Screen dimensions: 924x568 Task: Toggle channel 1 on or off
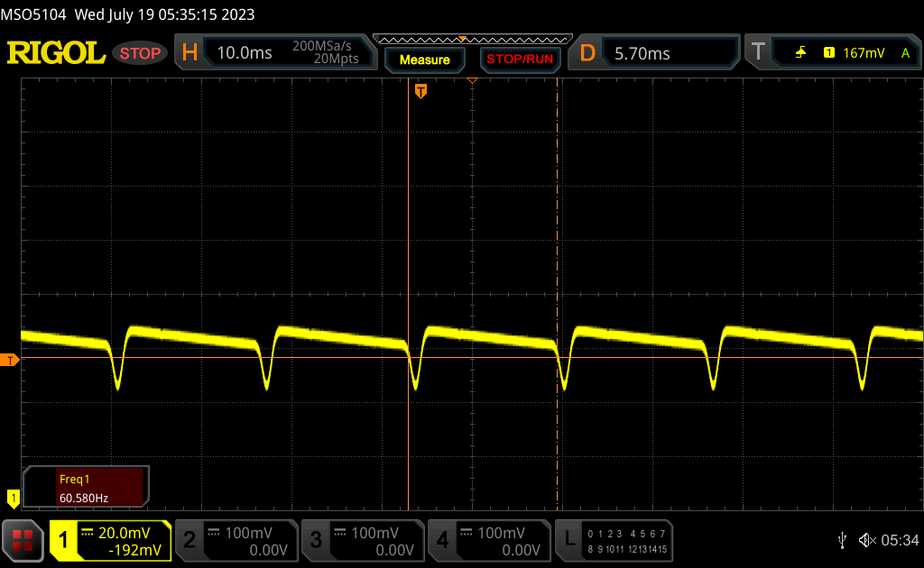click(x=64, y=540)
